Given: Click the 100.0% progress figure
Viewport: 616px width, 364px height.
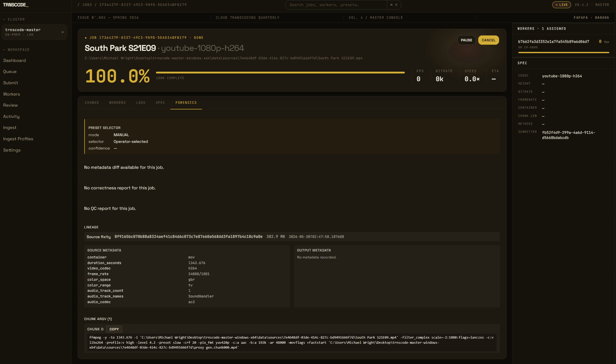Looking at the screenshot, I should point(117,76).
